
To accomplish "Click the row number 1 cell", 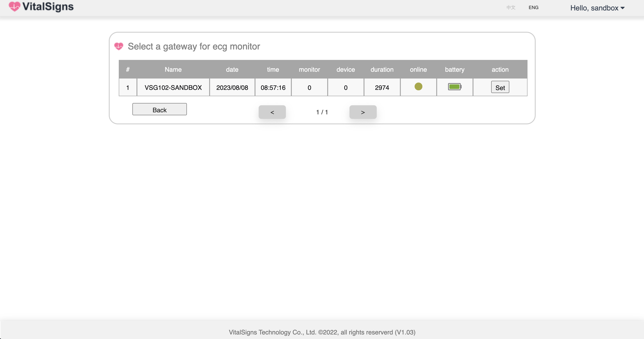I will pos(127,87).
